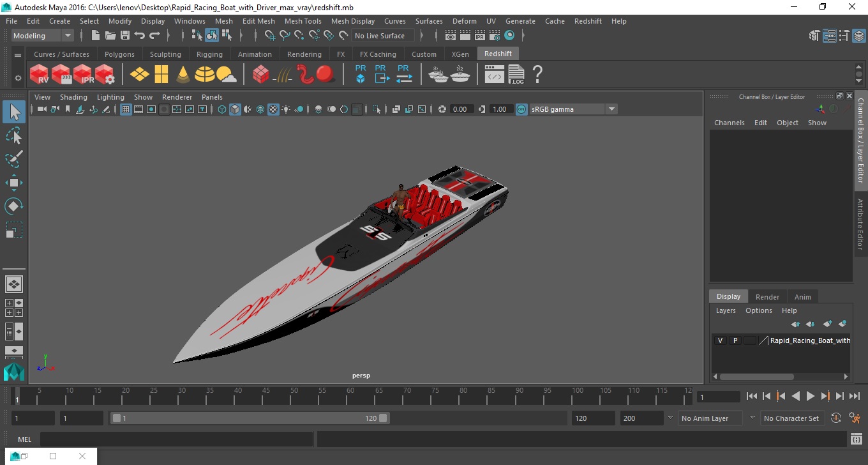Click the Undo arrow icon
868x465 pixels.
pyautogui.click(x=140, y=36)
